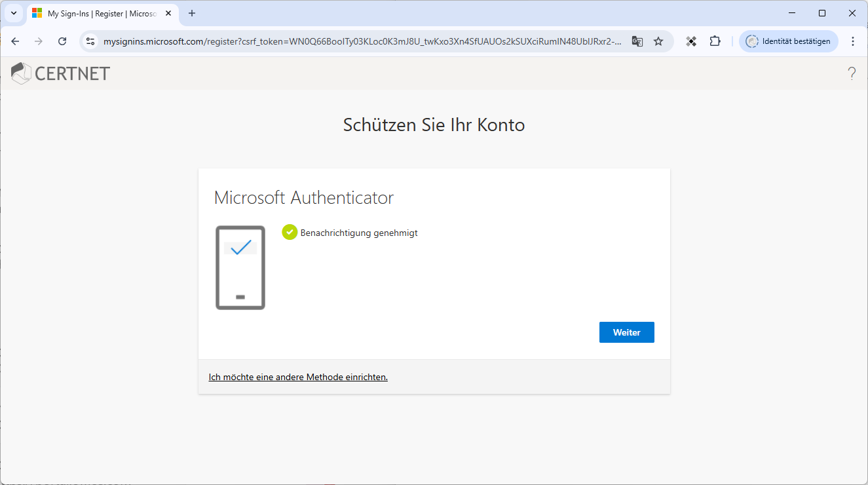Open a new tab with plus button
868x485 pixels.
pyautogui.click(x=192, y=13)
